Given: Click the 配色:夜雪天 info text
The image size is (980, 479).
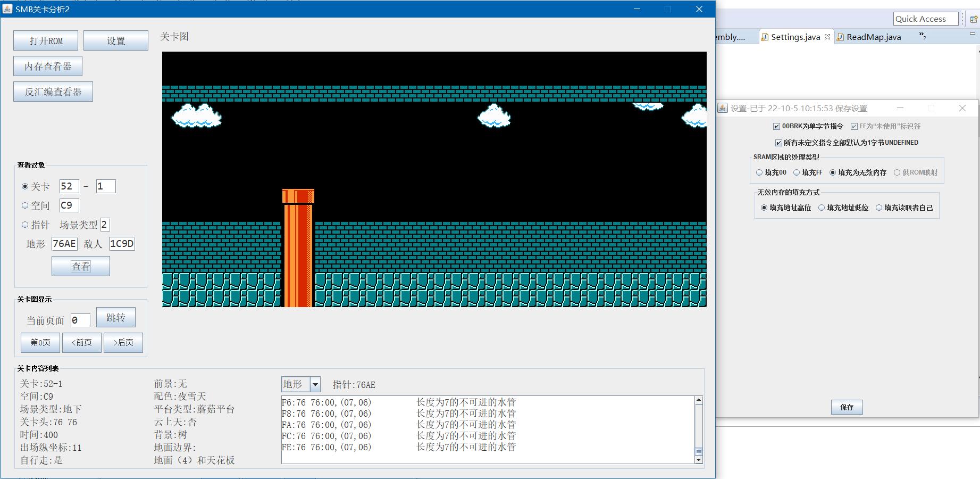Looking at the screenshot, I should point(180,397).
